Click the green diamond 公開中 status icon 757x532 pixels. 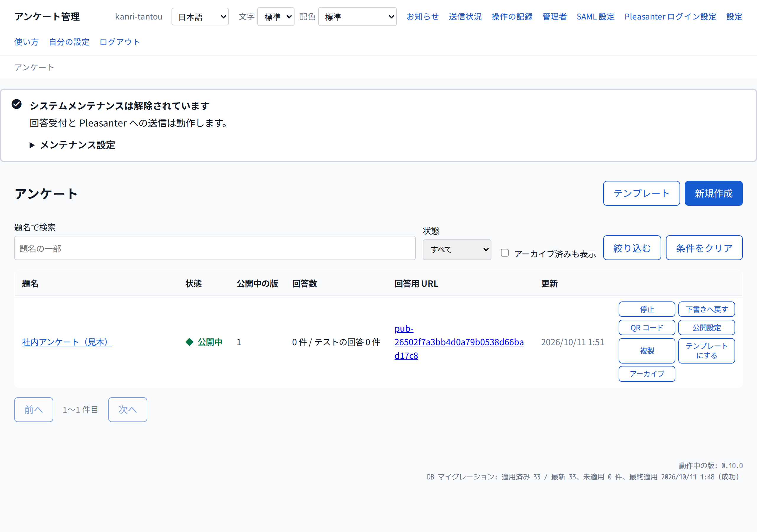point(189,342)
